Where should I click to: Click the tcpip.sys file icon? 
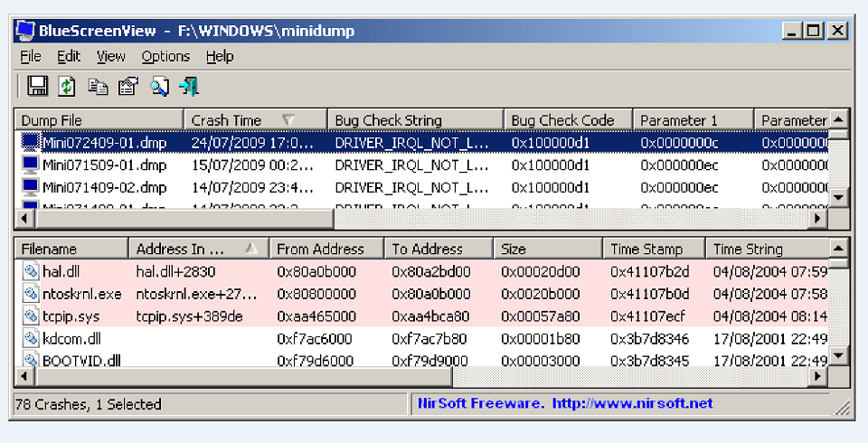click(31, 316)
